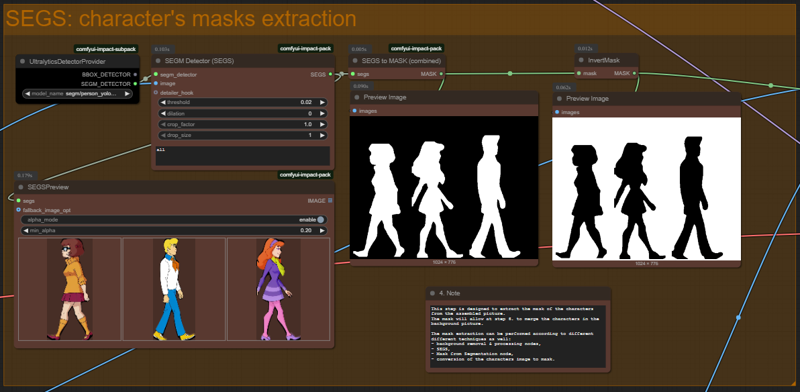This screenshot has width=800, height=392.
Task: Click the UltralyticsDetectorProvider node title
Action: point(67,62)
